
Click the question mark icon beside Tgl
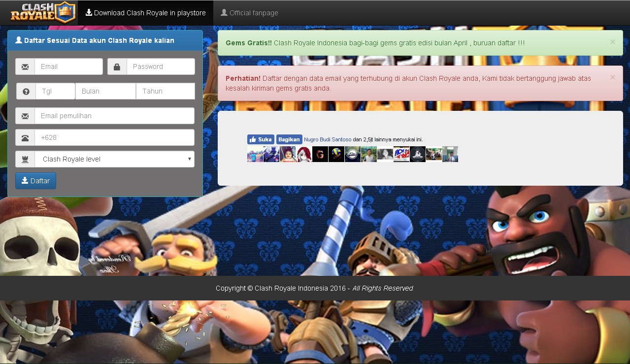(26, 91)
